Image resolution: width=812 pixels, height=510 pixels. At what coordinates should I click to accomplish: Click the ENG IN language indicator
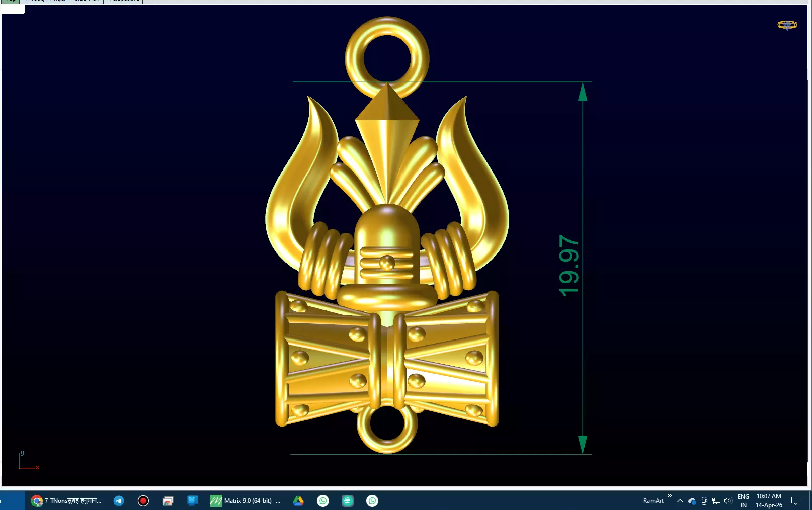click(744, 501)
